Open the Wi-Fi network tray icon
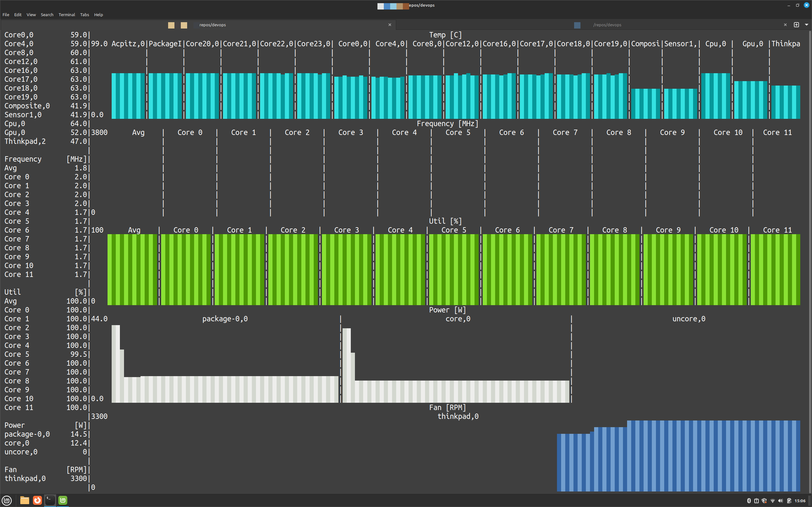This screenshot has height=507, width=812. click(772, 501)
